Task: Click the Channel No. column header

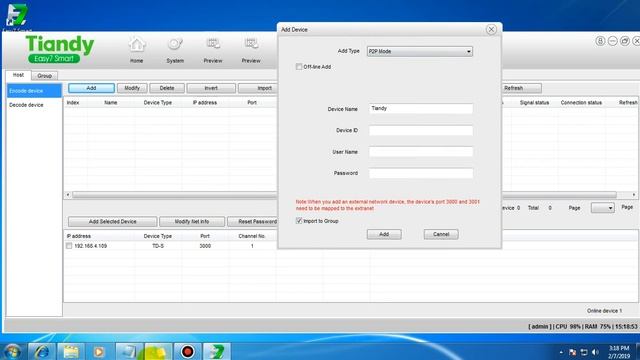Action: (x=252, y=236)
